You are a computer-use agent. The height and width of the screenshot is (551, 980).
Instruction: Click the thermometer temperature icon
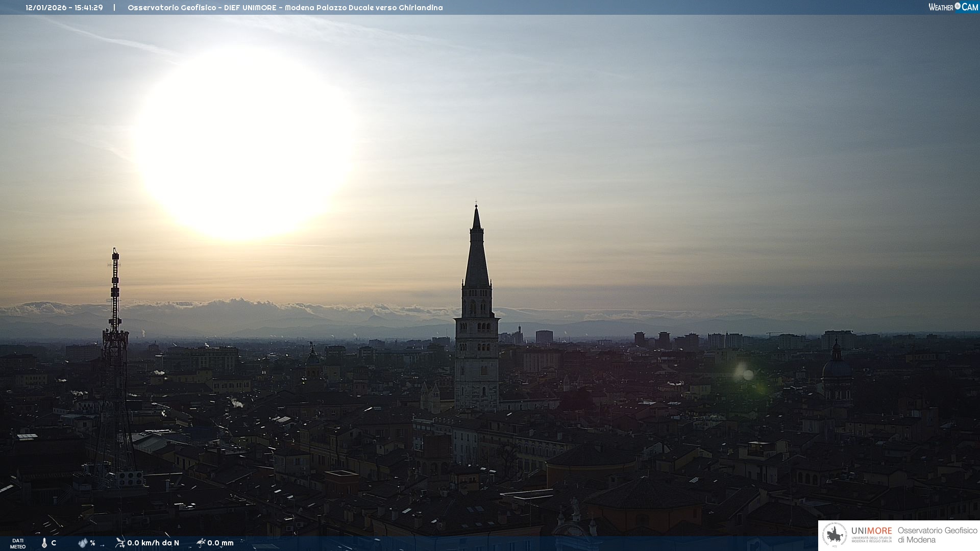pos(44,543)
